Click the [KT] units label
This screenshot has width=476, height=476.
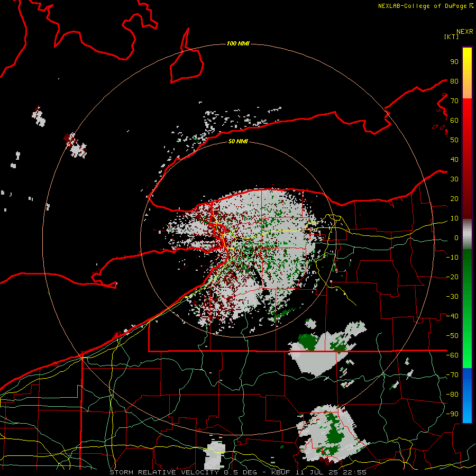(452, 36)
